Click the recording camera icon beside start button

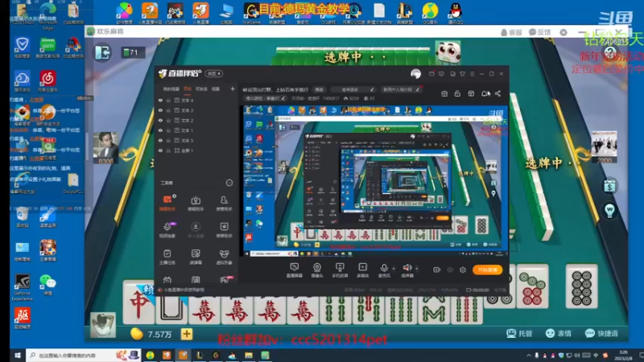tap(436, 269)
